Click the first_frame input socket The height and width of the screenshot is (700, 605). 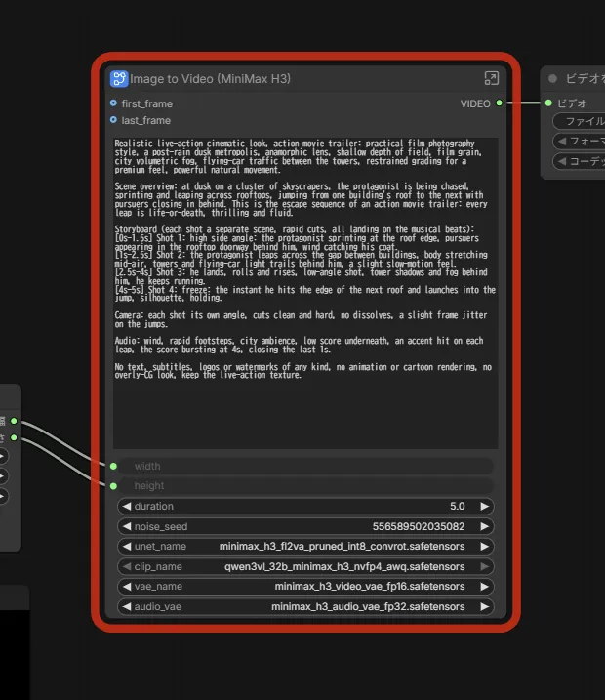[x=113, y=103]
